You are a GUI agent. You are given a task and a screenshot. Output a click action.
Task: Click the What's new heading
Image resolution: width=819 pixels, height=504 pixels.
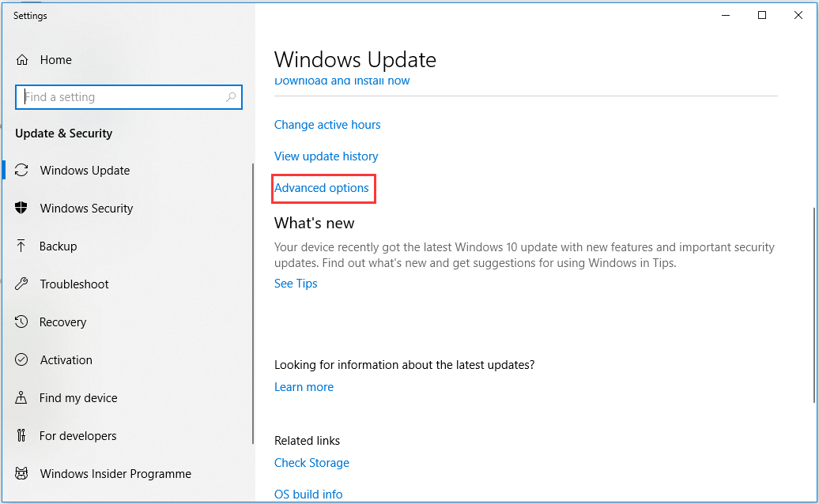[x=314, y=224]
